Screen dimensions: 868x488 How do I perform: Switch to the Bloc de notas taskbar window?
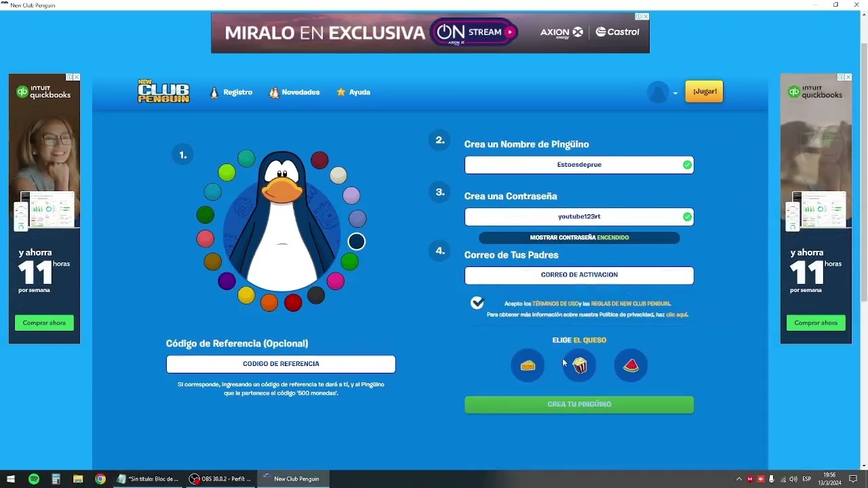pos(148,479)
